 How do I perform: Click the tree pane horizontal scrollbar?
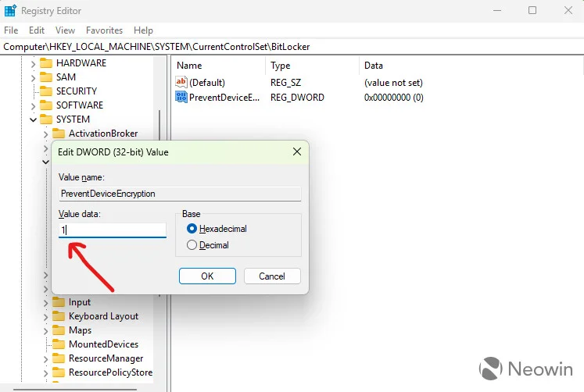(x=74, y=390)
